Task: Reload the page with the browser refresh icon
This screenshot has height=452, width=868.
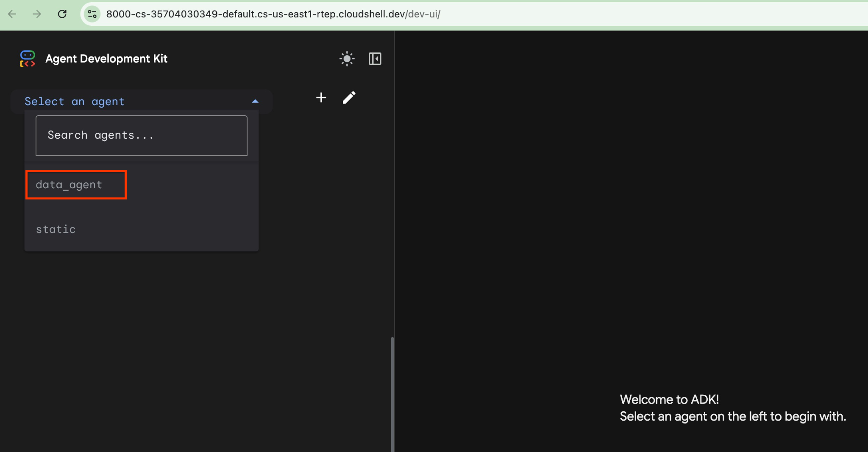Action: click(62, 14)
